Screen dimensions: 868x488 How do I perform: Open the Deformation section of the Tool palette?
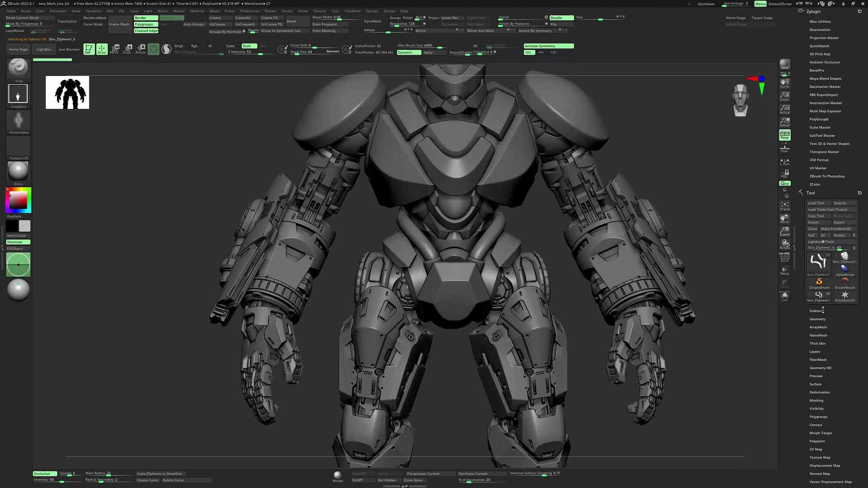(x=819, y=392)
